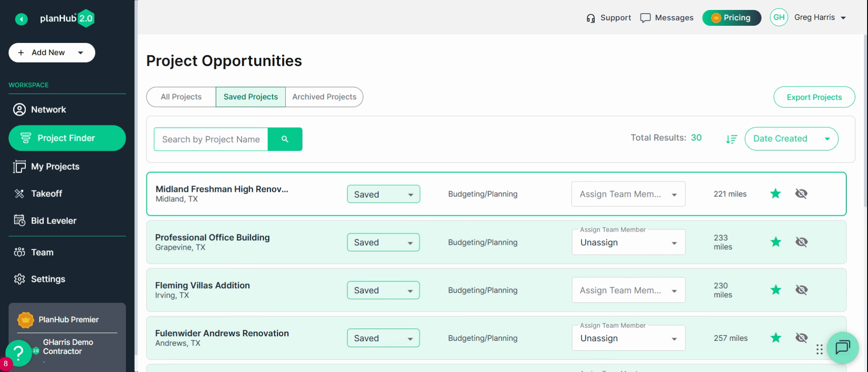The image size is (868, 372).
Task: Assign team member to Midland Freshman High
Action: [628, 194]
